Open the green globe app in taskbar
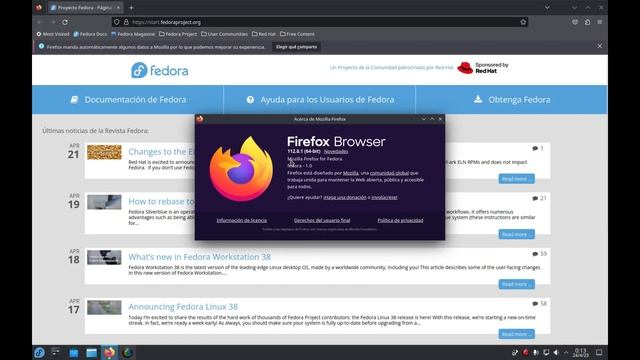Image resolution: width=640 pixels, height=360 pixels. [x=127, y=352]
